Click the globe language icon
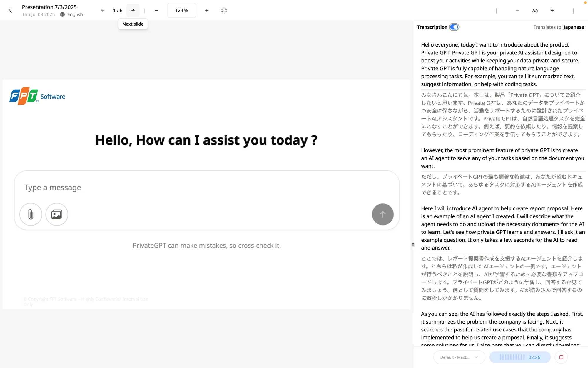Viewport: 588px width, 368px height. (x=62, y=14)
